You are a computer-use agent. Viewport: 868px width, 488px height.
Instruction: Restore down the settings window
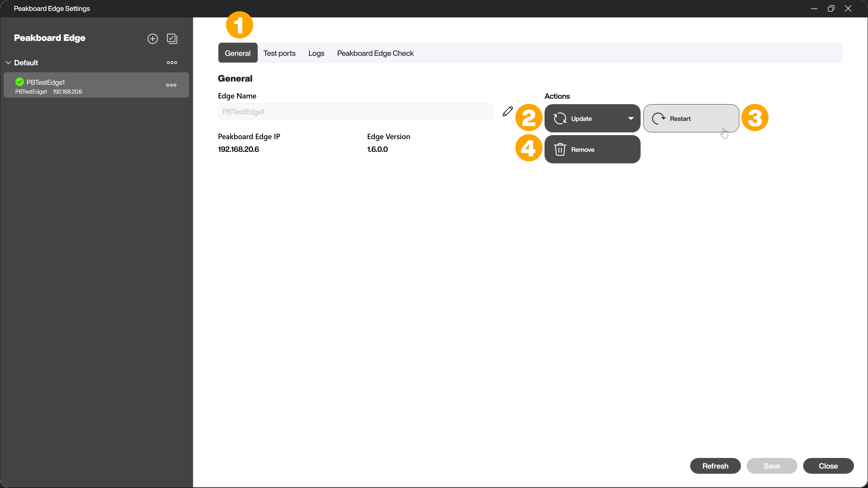831,8
